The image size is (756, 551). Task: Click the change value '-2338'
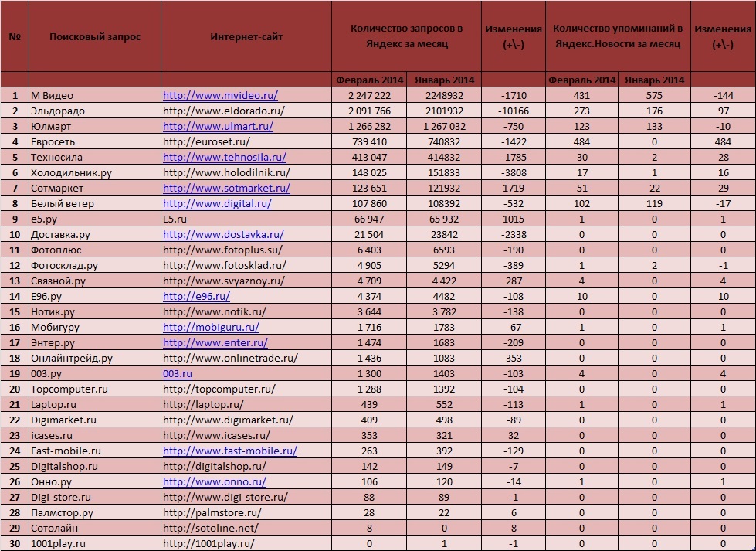(x=514, y=234)
